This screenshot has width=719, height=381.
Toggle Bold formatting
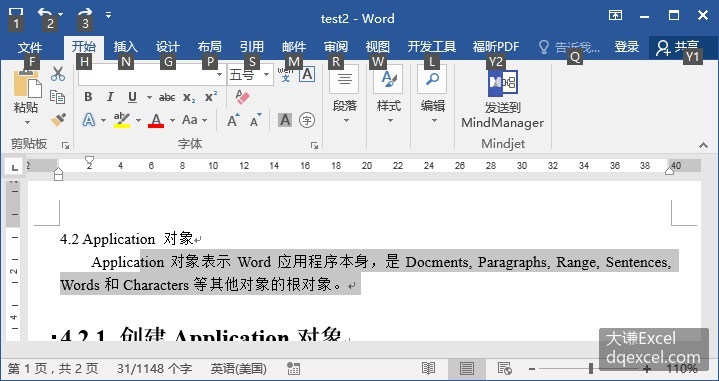(88, 97)
